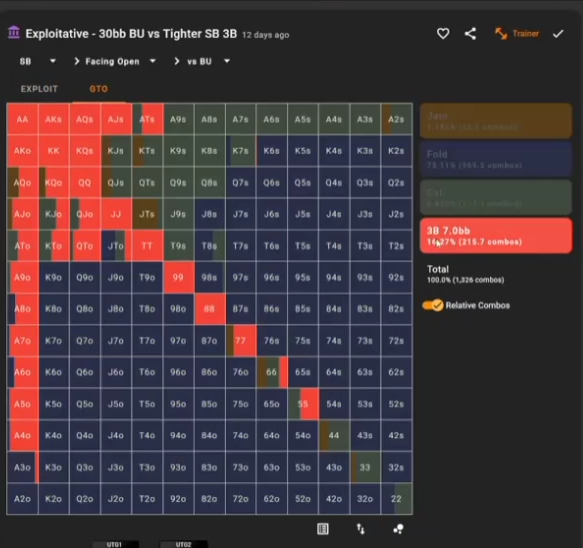
Task: Click the JTs hand cell
Action: (x=147, y=214)
